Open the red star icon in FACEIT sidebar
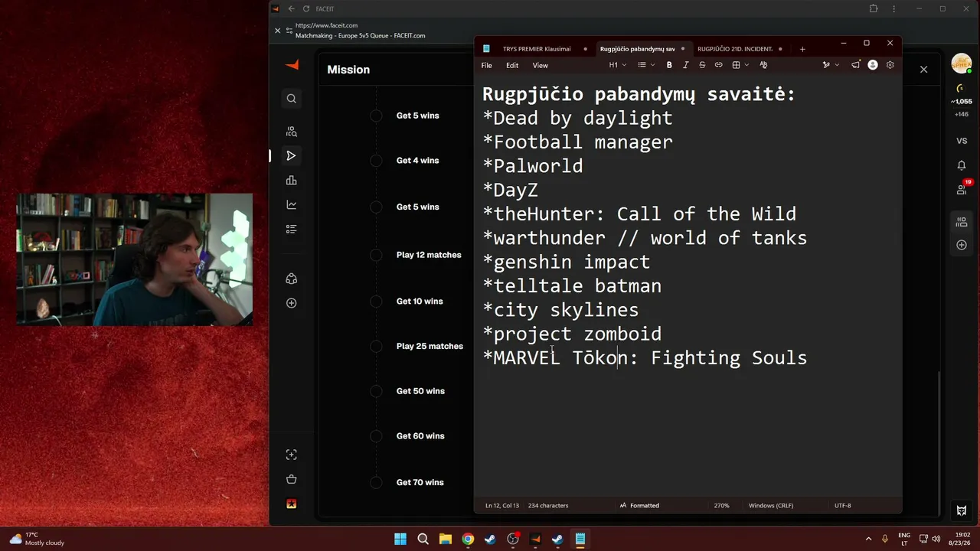 click(x=291, y=504)
